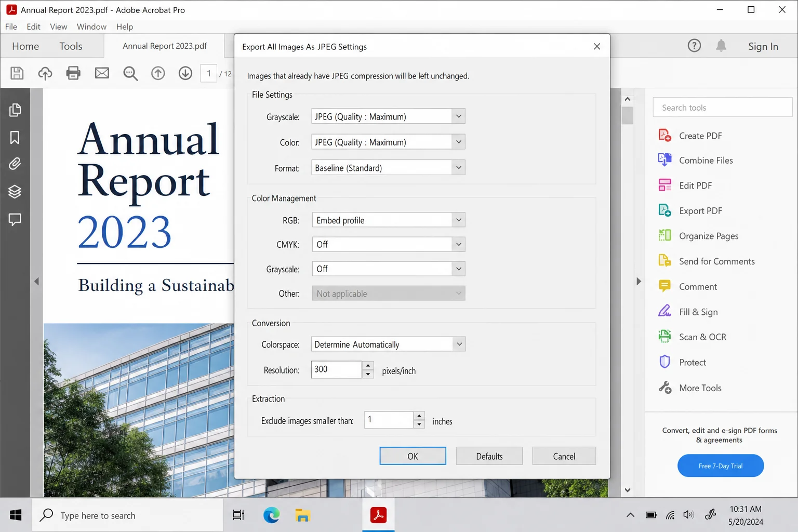Image resolution: width=798 pixels, height=532 pixels.
Task: Increase the Resolution stepper value
Action: 368,365
